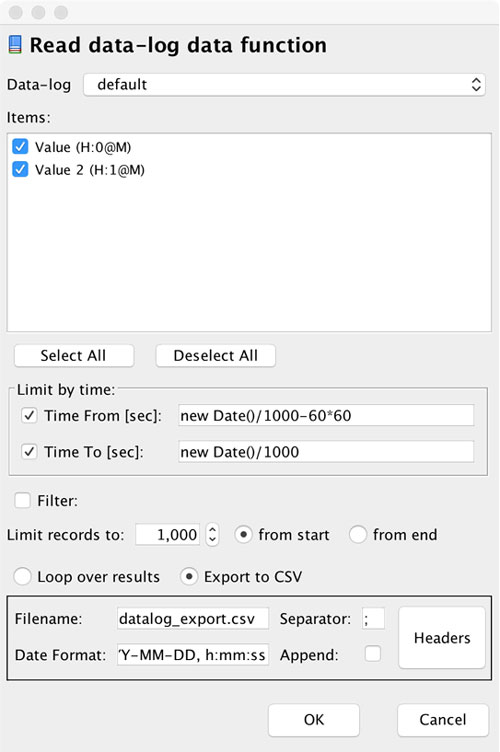
Task: Enable the Filter checkbox
Action: pos(22,501)
